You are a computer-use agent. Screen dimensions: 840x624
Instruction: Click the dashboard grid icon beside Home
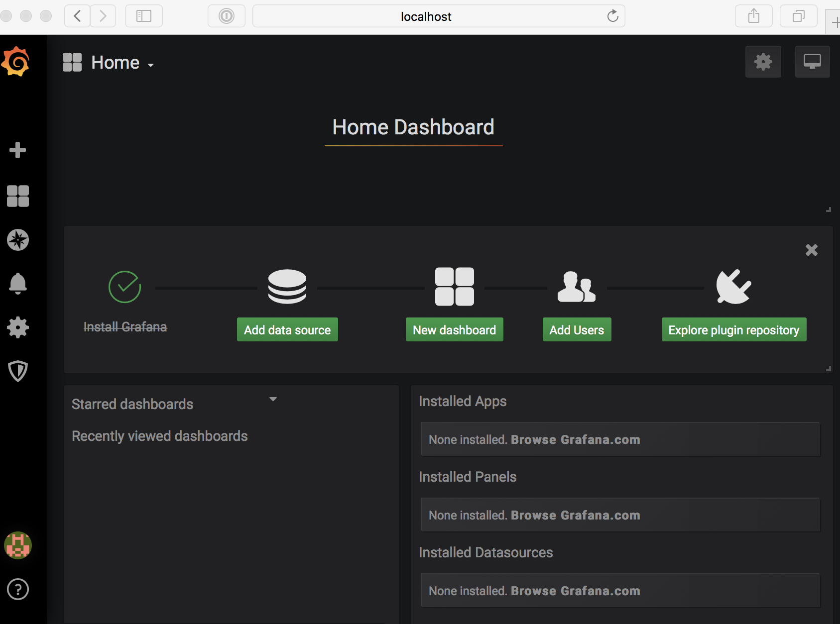click(x=72, y=62)
